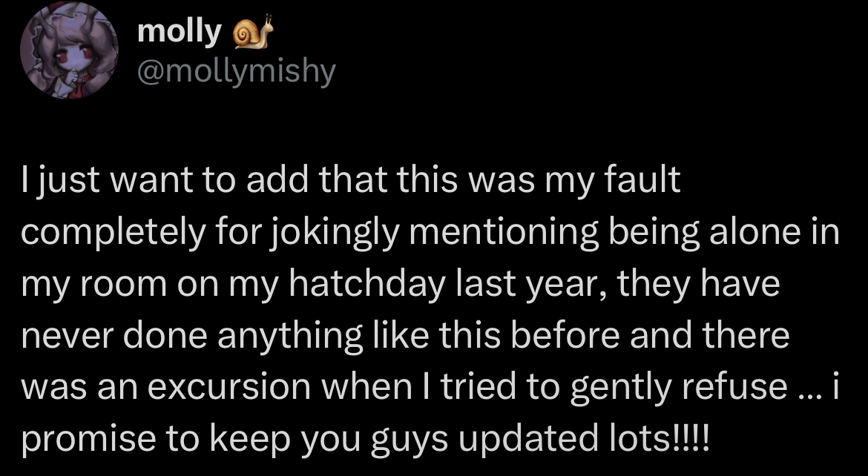
Task: Open the @mollymishy handle link
Action: coord(237,72)
